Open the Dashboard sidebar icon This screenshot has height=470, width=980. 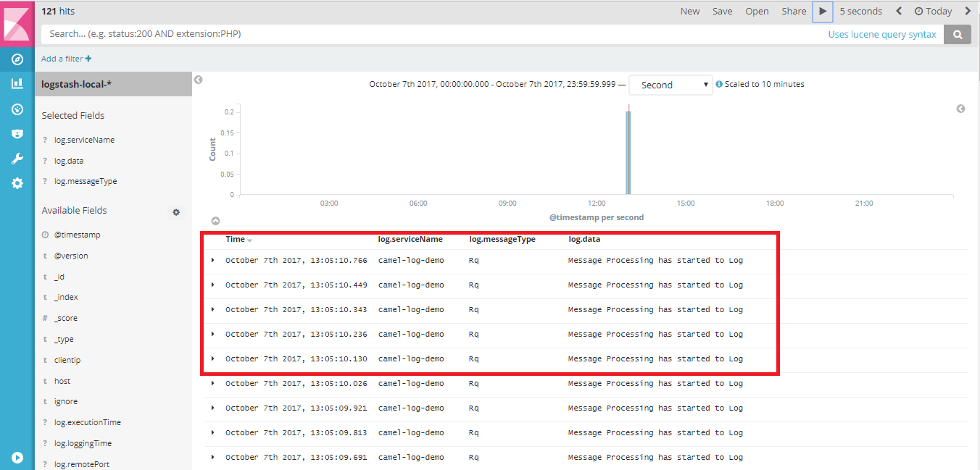click(x=17, y=109)
